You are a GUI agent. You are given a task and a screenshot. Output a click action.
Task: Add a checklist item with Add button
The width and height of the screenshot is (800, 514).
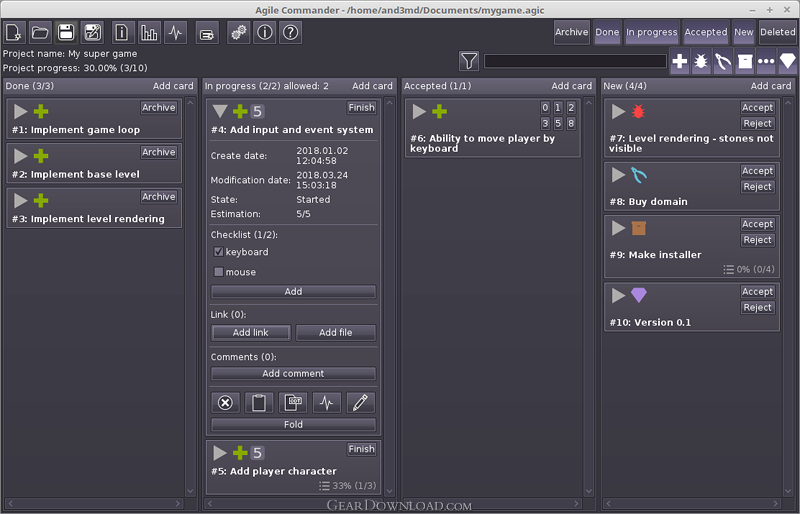tap(293, 291)
